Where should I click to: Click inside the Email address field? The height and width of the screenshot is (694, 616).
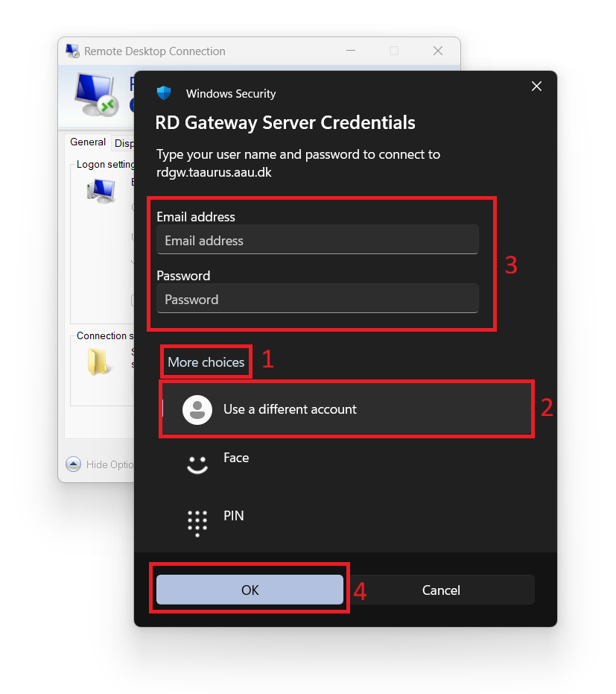click(x=317, y=240)
